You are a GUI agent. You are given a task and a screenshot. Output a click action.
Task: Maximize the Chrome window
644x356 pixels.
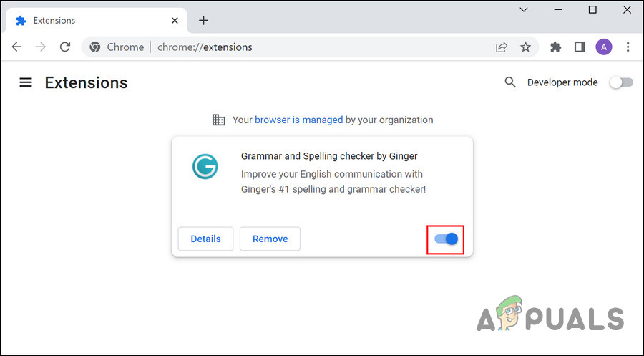pyautogui.click(x=592, y=10)
